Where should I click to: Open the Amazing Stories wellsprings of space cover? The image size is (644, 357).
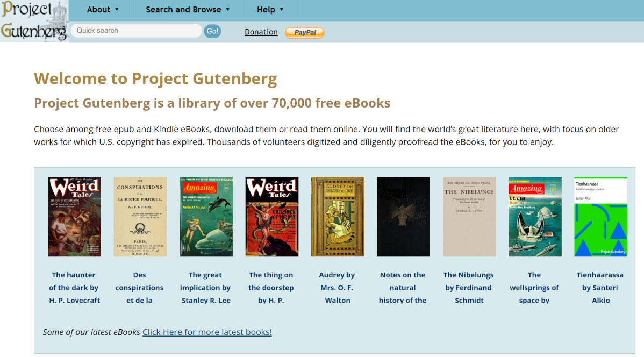[535, 216]
